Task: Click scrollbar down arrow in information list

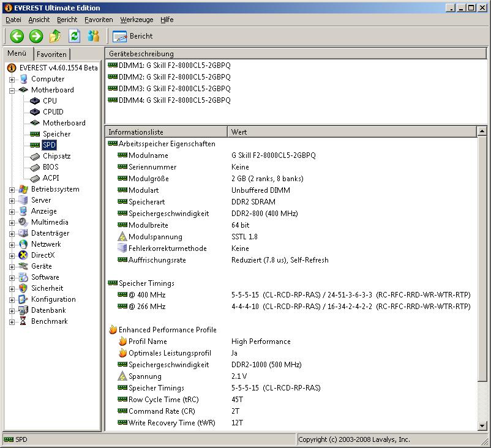Action: [482, 425]
